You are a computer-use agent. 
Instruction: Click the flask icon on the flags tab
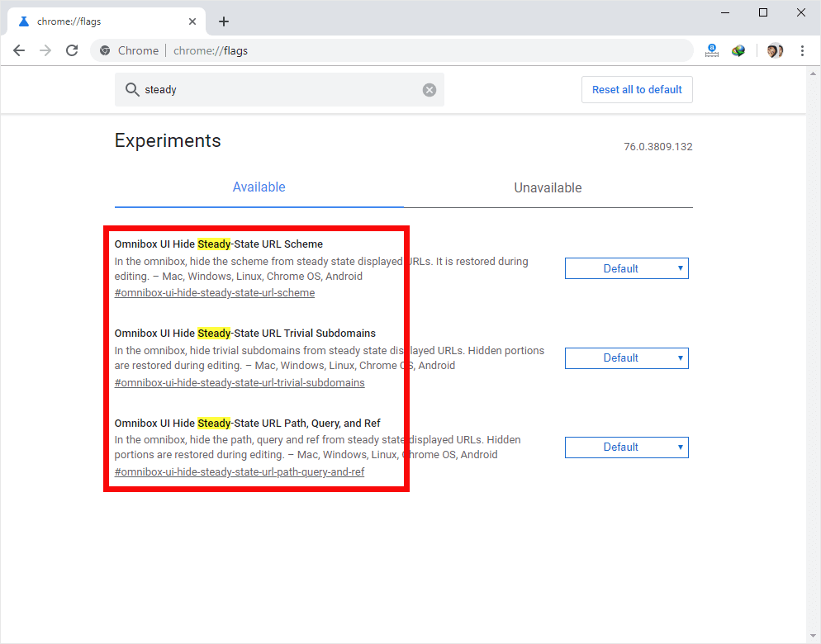[x=24, y=21]
